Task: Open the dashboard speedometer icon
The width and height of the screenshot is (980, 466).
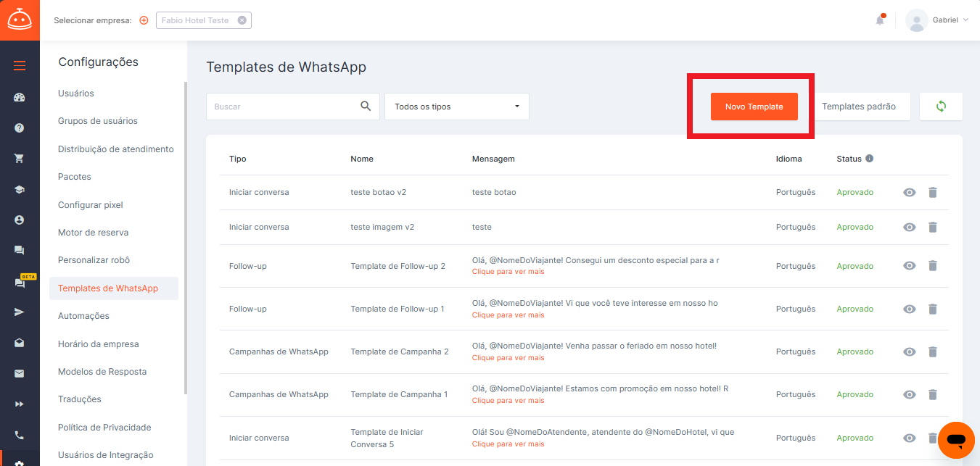Action: (20, 97)
